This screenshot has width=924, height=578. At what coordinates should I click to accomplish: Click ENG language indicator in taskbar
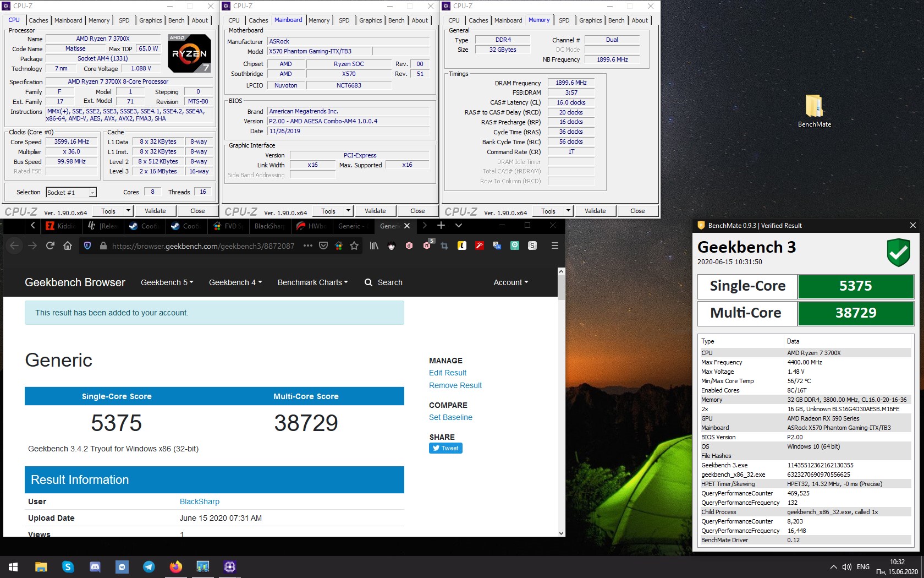coord(863,567)
